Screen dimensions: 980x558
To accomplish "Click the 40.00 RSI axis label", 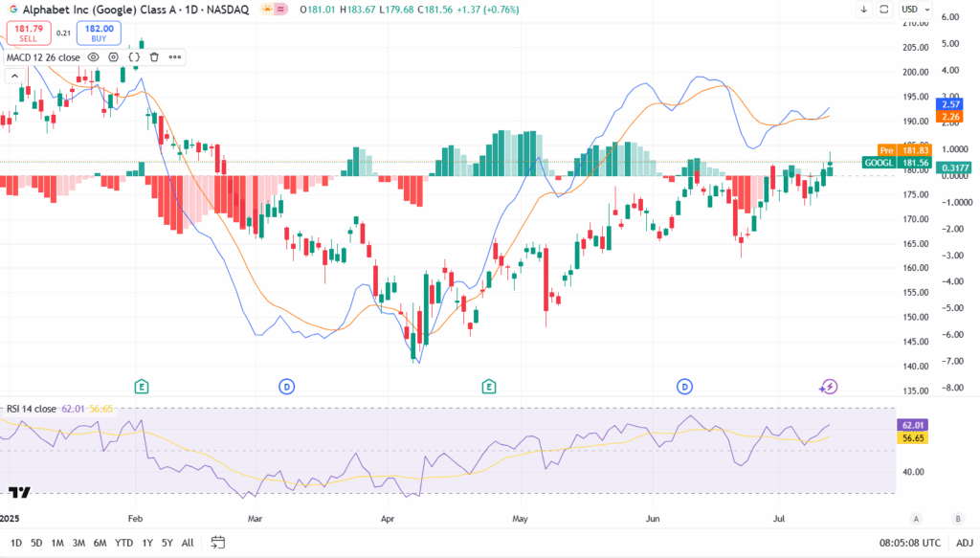I will coord(913,472).
